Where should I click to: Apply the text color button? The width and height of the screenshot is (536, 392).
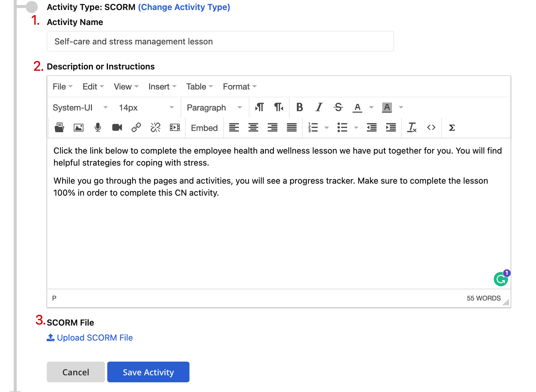[357, 107]
